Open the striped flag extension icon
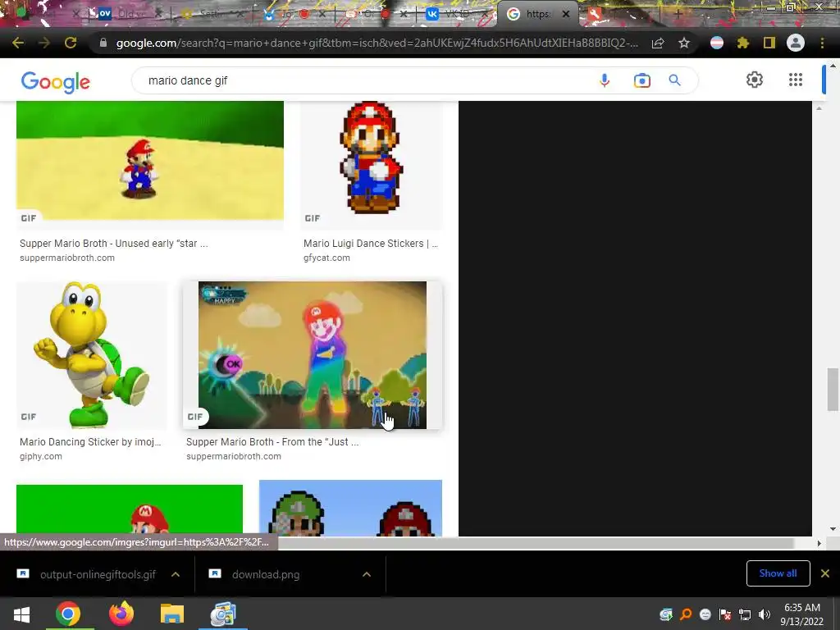 click(717, 43)
